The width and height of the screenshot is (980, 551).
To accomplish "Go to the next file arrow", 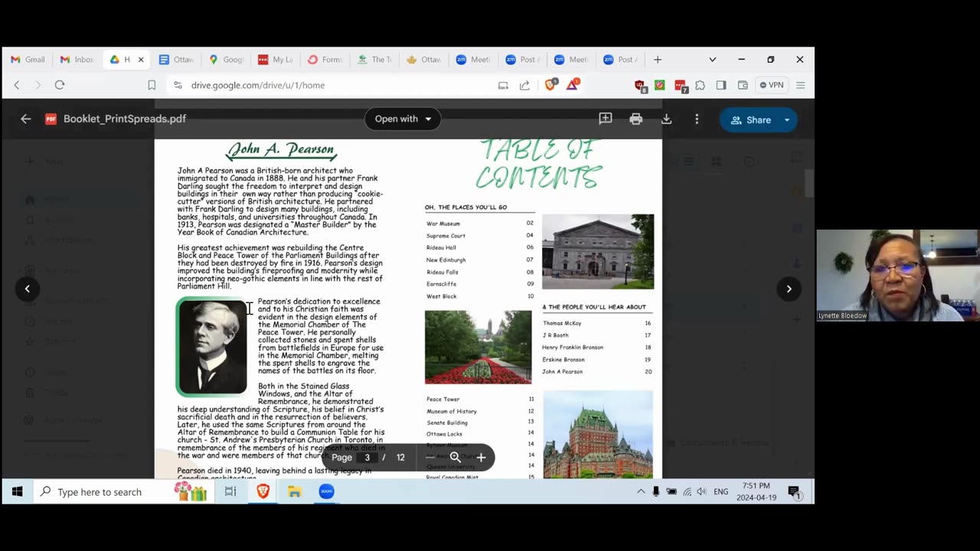I will click(x=789, y=289).
